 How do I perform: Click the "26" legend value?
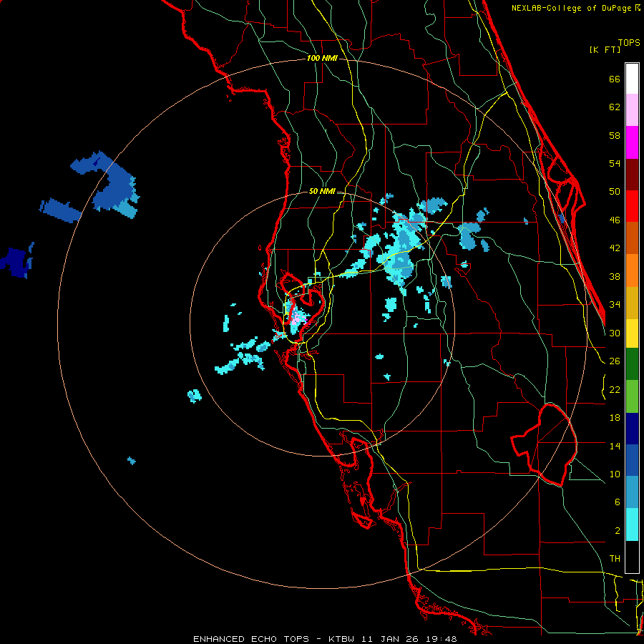click(x=615, y=361)
